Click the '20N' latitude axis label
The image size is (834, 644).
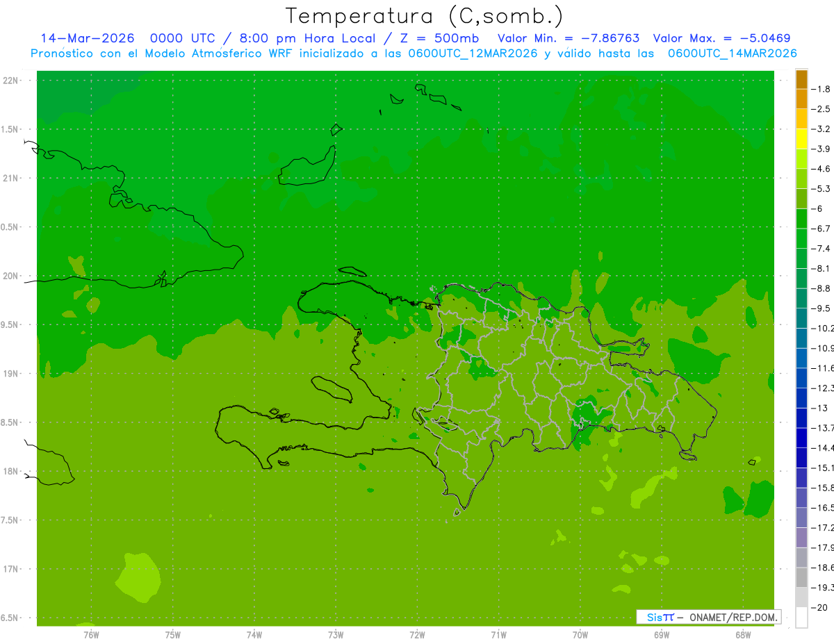pyautogui.click(x=12, y=276)
